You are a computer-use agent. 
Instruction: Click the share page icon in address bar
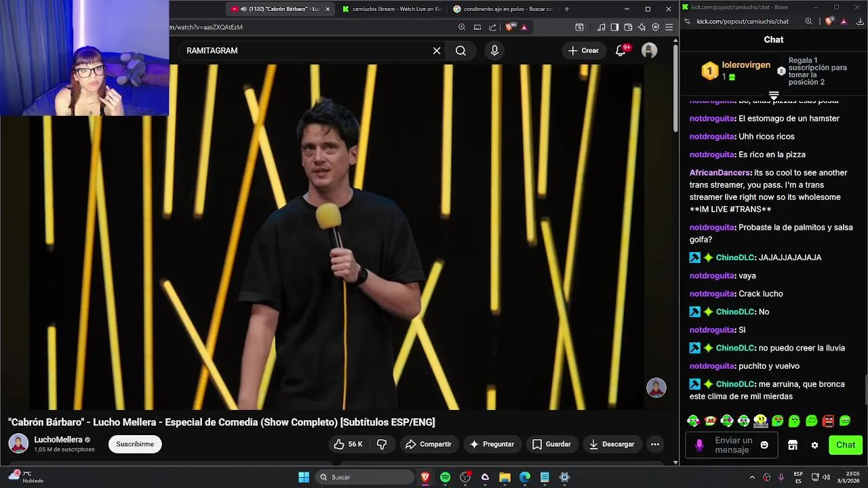click(x=493, y=27)
